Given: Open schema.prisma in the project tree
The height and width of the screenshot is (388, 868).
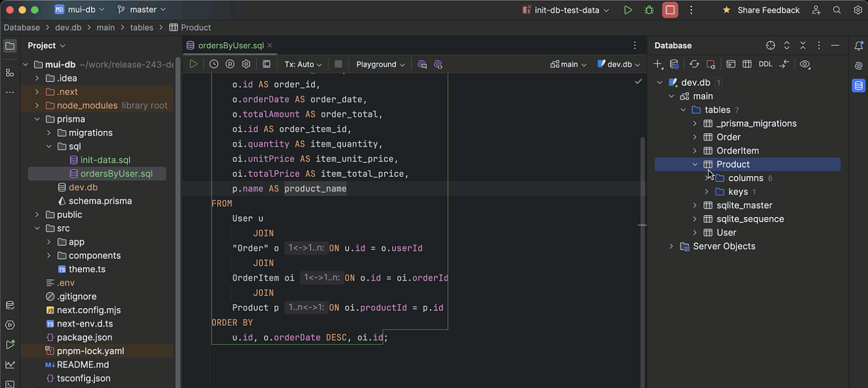Looking at the screenshot, I should (x=100, y=201).
